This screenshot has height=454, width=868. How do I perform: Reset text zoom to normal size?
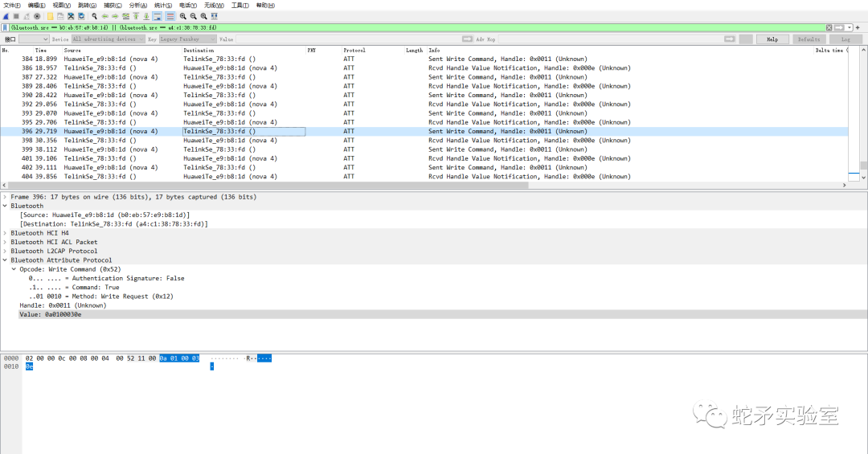coord(203,17)
